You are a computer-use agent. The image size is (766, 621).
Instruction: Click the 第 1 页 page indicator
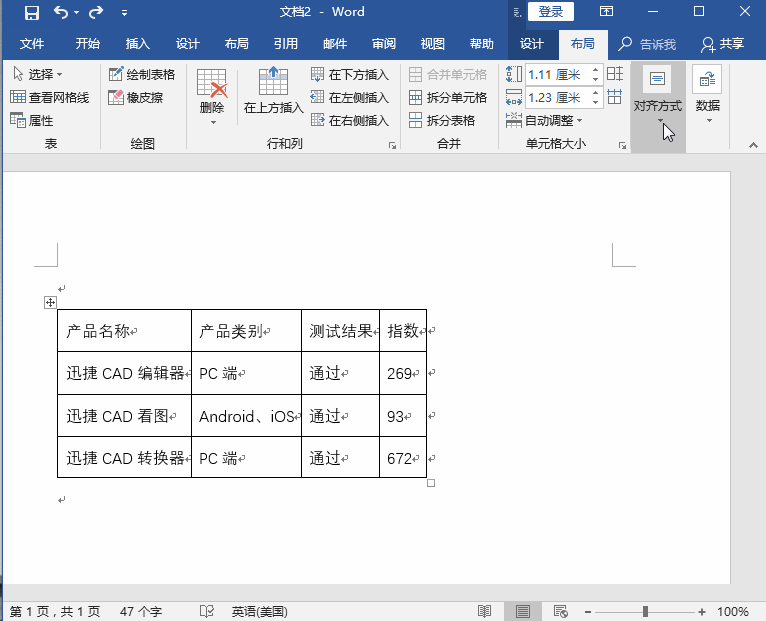pyautogui.click(x=55, y=612)
